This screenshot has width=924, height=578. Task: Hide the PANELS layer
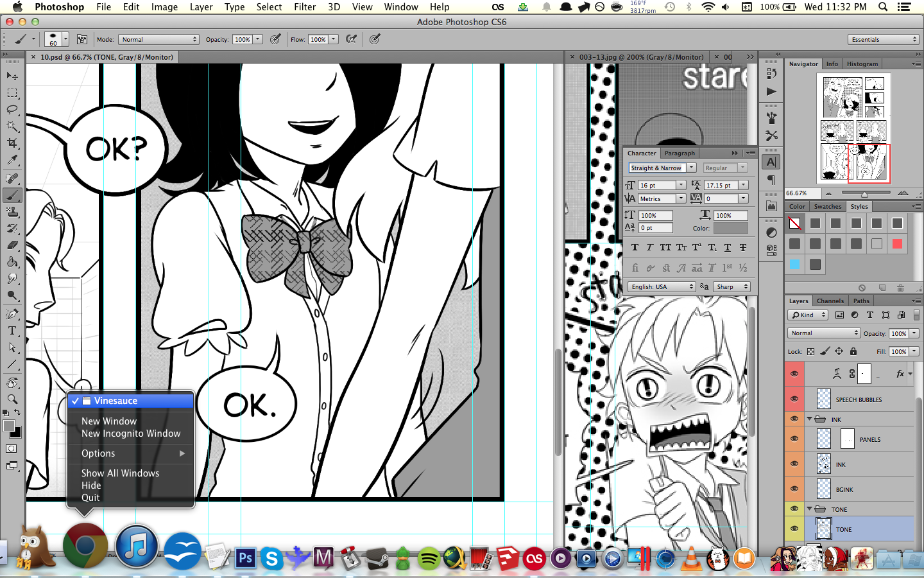coord(794,439)
